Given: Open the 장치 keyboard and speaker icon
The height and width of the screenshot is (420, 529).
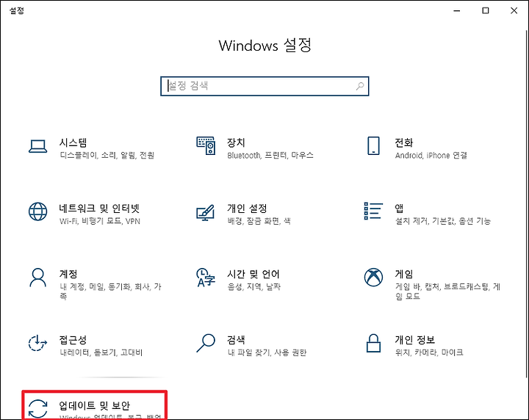Looking at the screenshot, I should click(x=206, y=145).
